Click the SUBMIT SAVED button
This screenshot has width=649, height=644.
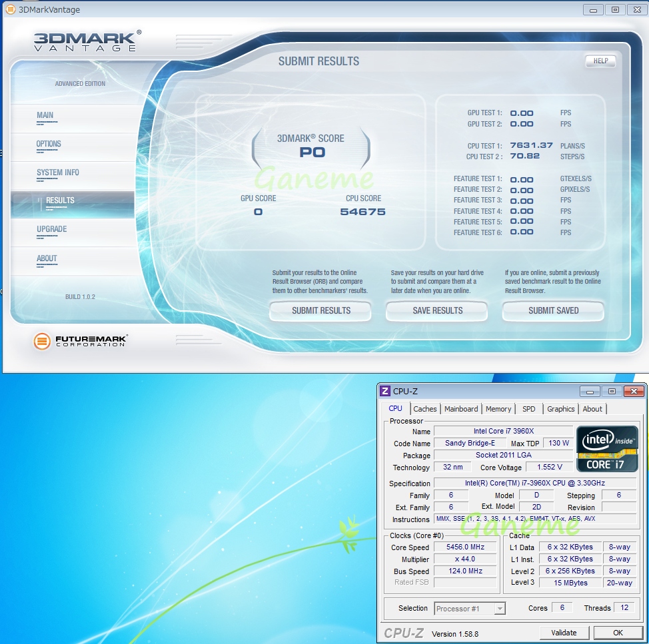554,310
